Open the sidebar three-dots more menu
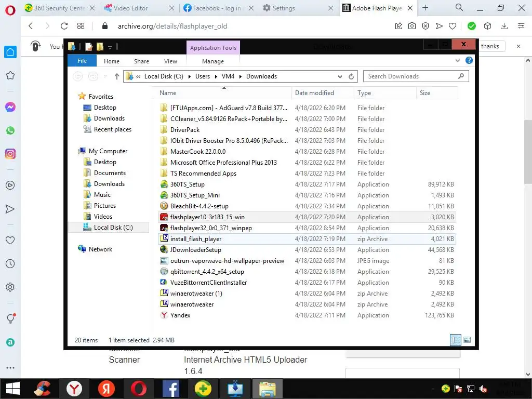Viewport: 532px width, 399px height. point(10,367)
